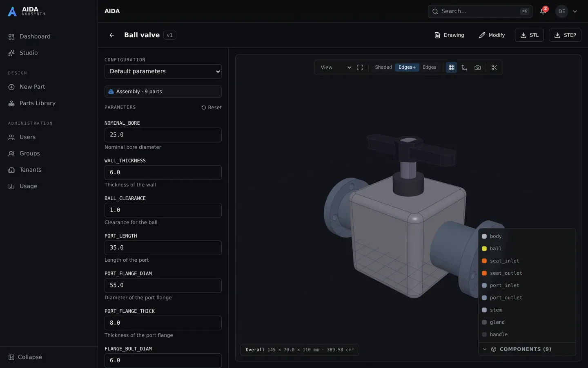Screen dimensions: 588x368
Task: Click the PORT_FLANGE_THICK value field
Action: coord(163,323)
